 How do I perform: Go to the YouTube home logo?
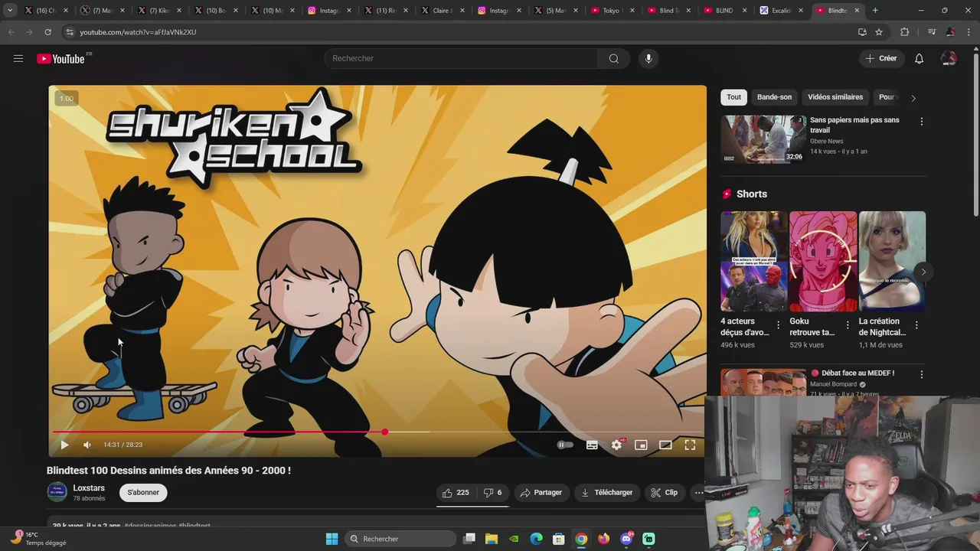[x=60, y=59]
